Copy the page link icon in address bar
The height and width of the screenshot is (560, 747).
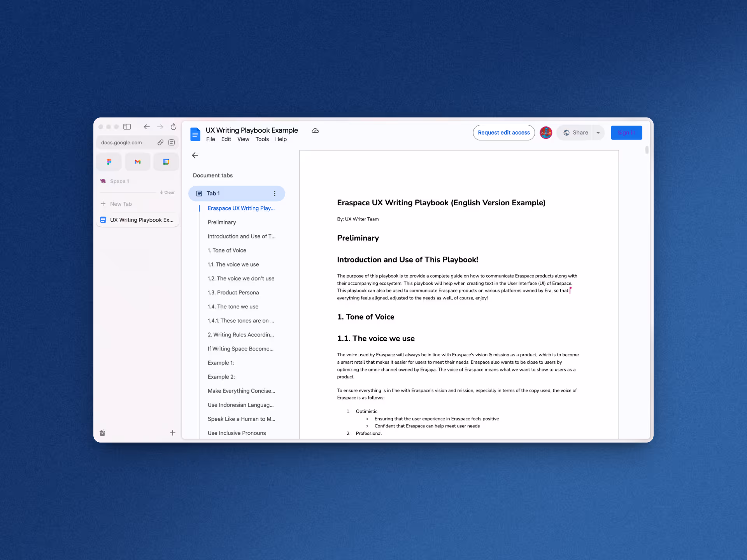point(160,142)
